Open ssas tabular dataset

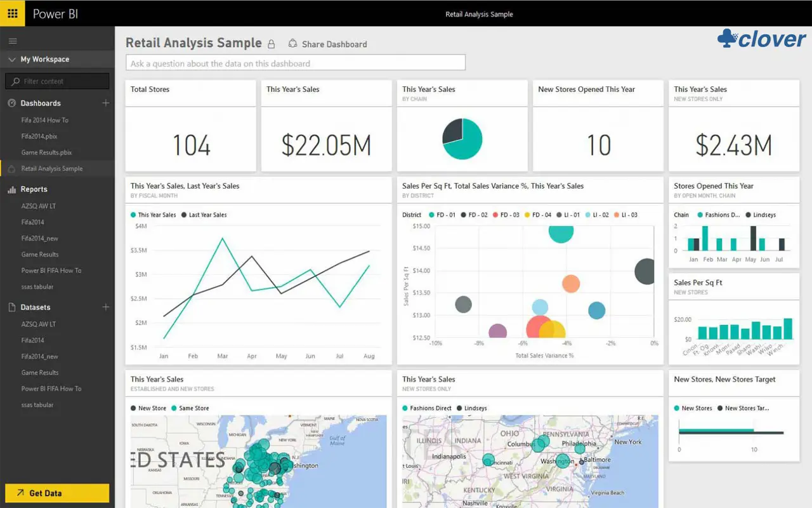coord(37,404)
